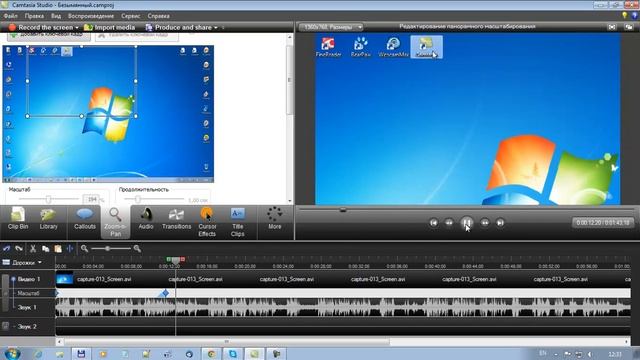
Task: Click the timeline zoom slider handle
Action: 108,248
